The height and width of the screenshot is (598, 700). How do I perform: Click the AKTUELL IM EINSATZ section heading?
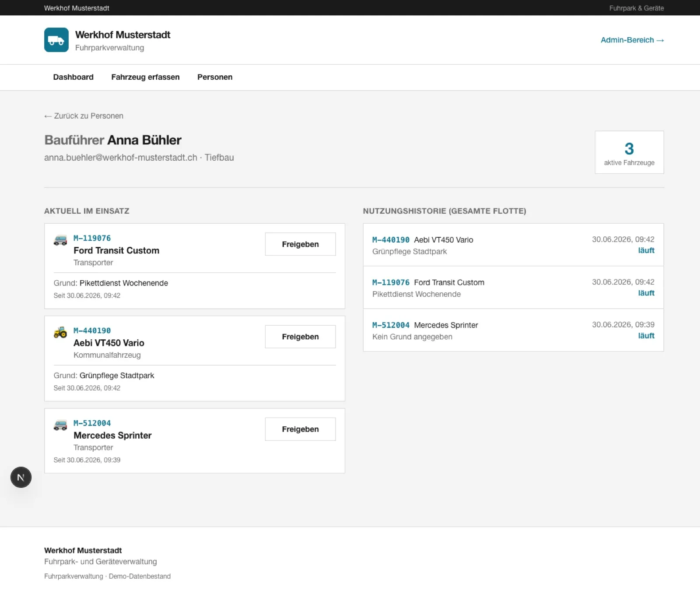[x=87, y=211]
